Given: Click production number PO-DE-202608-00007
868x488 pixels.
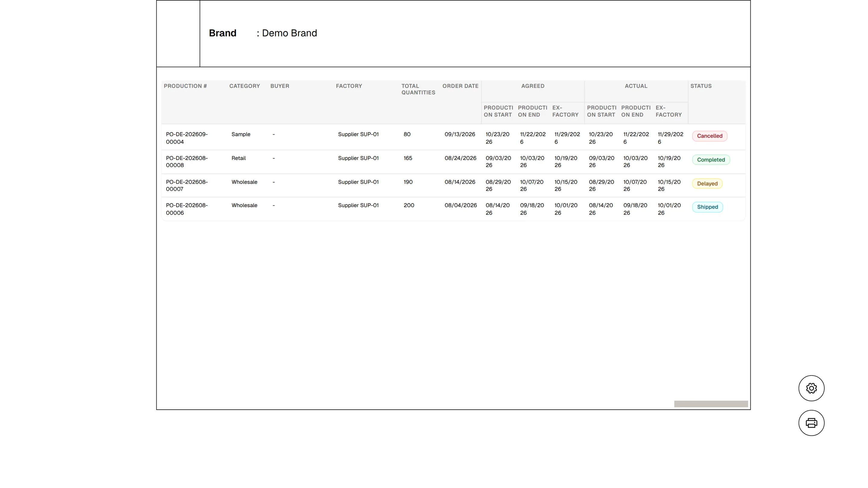Looking at the screenshot, I should [187, 186].
